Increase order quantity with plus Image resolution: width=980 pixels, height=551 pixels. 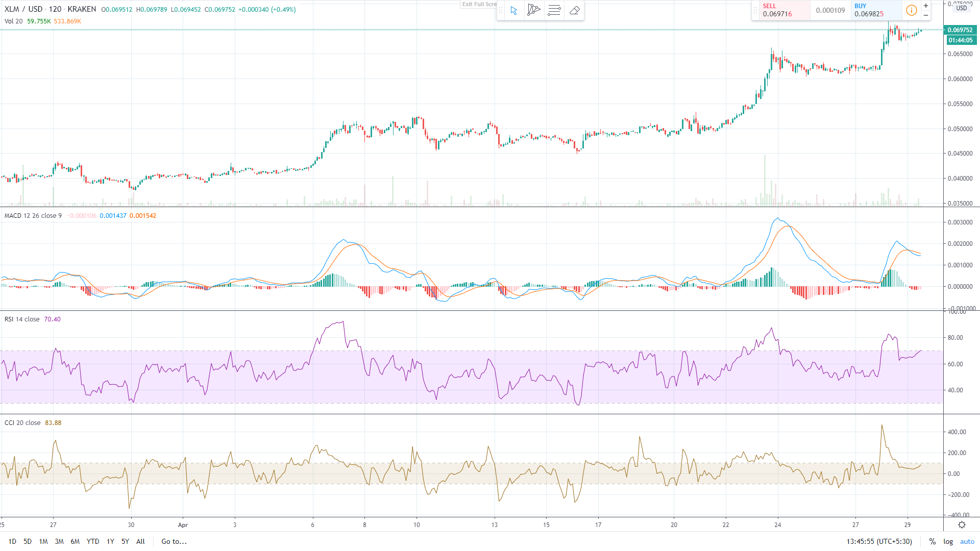(926, 6)
